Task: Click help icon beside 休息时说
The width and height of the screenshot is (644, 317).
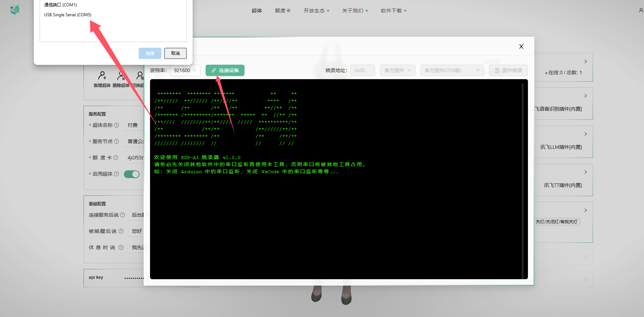Action: tap(121, 247)
